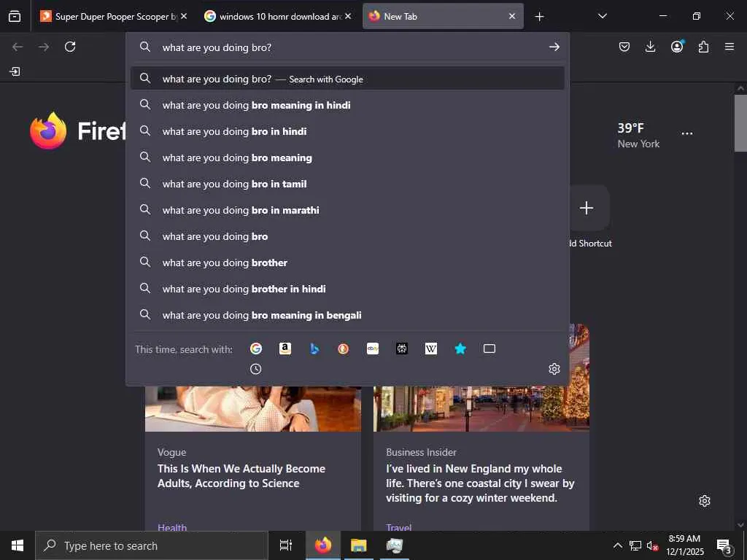Search this time with Wikipedia

coord(431,349)
